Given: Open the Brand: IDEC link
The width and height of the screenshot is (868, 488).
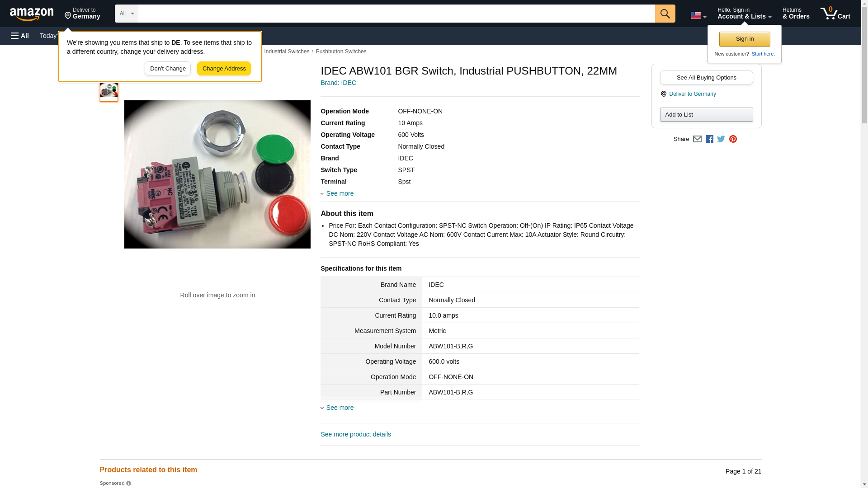Looking at the screenshot, I should coord(338,83).
